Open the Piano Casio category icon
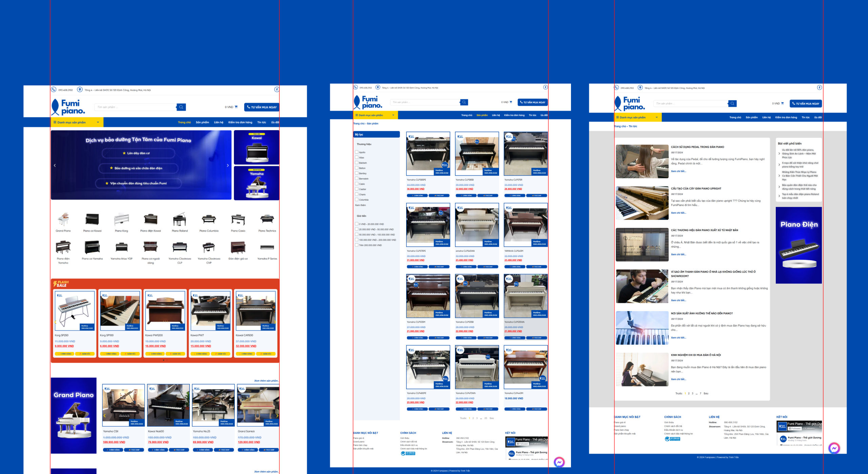This screenshot has width=868, height=474. point(238,220)
